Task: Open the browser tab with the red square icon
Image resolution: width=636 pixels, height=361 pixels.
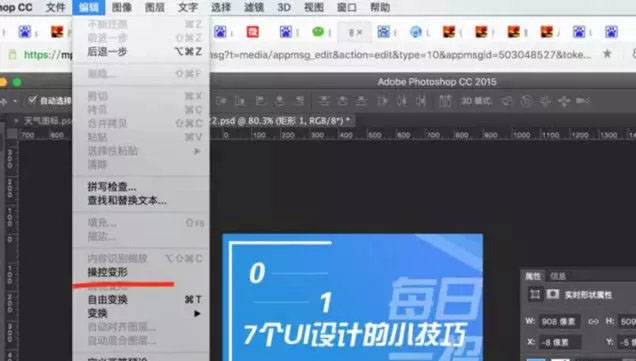Action: coord(253,32)
